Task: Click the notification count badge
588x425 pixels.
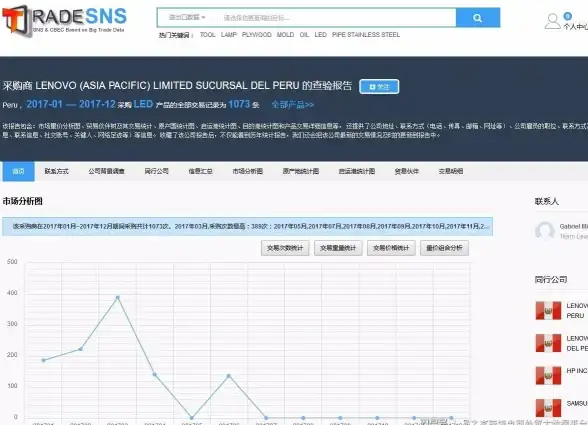Action: click(567, 16)
